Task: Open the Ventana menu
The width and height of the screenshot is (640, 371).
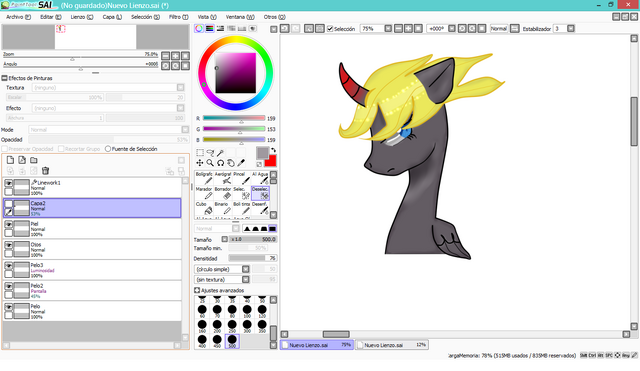Action: click(240, 17)
